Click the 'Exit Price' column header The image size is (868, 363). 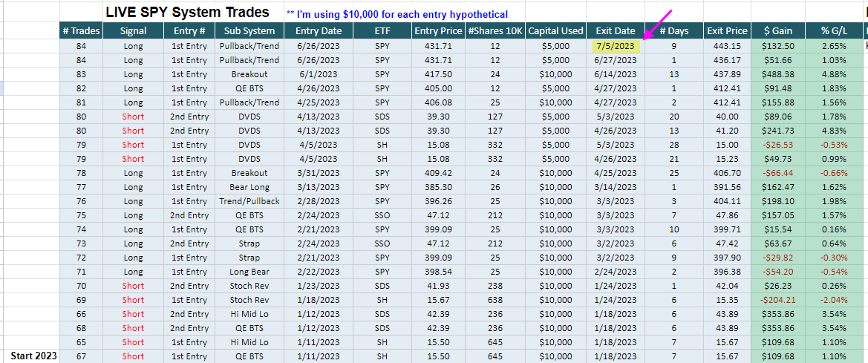click(727, 31)
